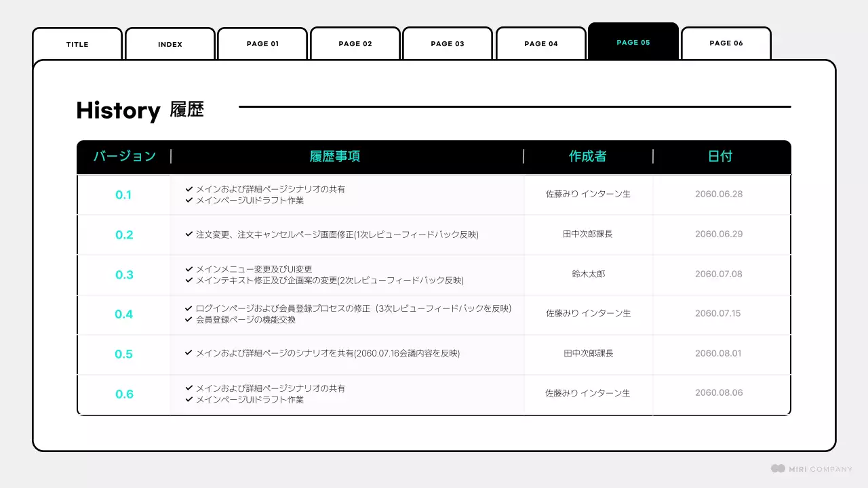The height and width of the screenshot is (488, 868).
Task: Click checkmark icon beside メインおよび詳細ページシナリオの共有 in version 0.1
Action: click(188, 189)
